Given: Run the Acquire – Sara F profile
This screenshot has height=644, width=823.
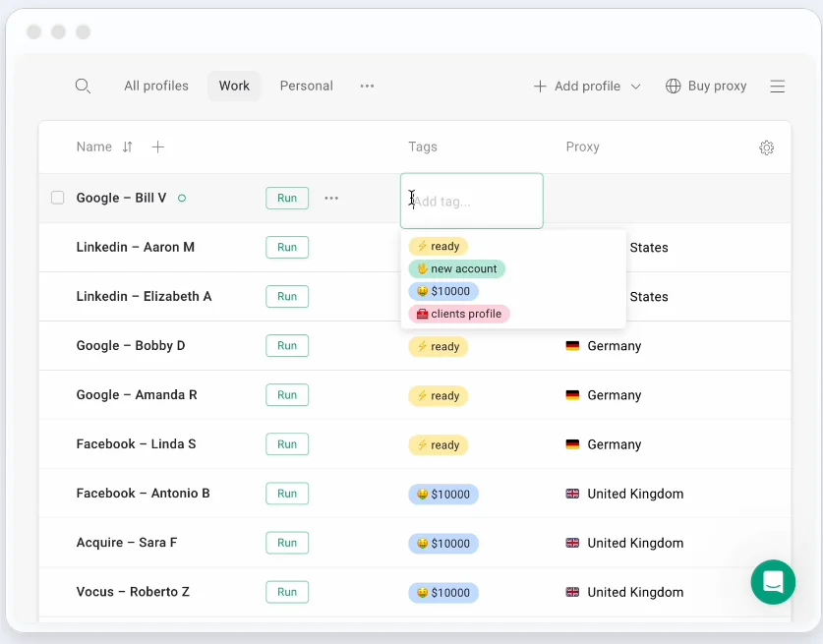Looking at the screenshot, I should [x=287, y=544].
